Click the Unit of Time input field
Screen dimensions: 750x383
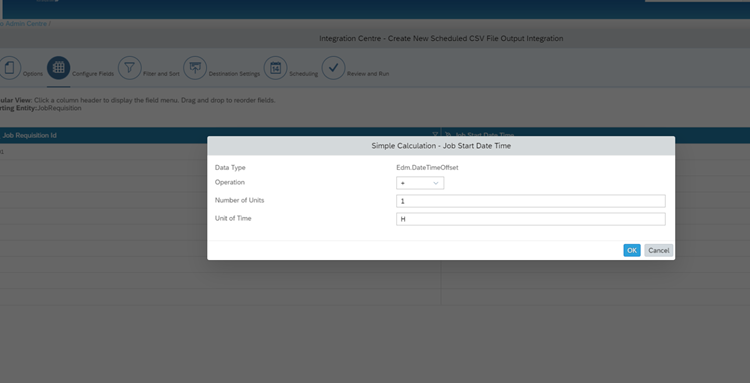(x=530, y=219)
